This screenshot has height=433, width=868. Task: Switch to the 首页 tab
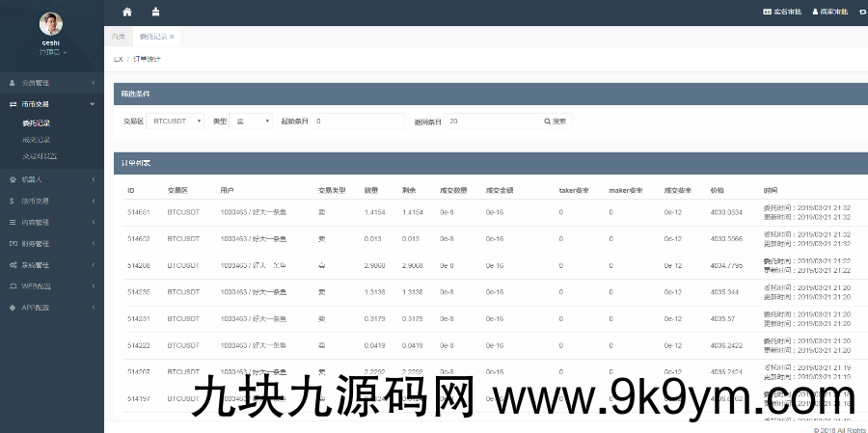[119, 36]
